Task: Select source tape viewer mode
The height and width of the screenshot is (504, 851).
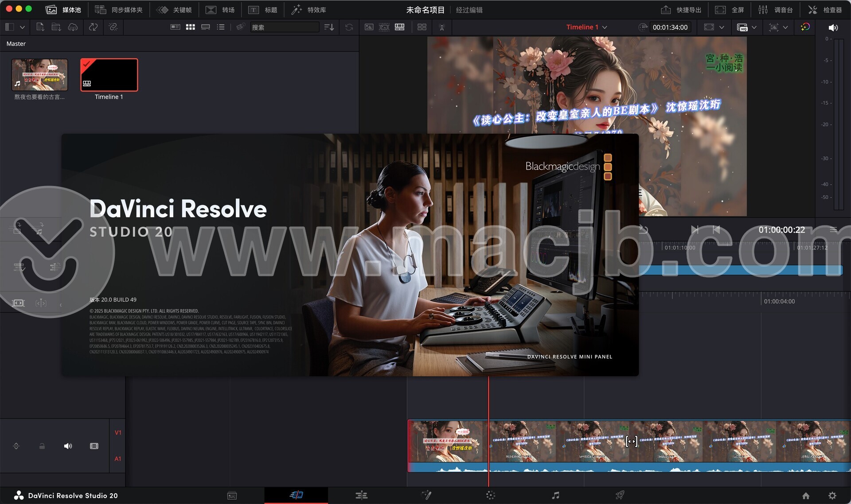Action: [384, 27]
